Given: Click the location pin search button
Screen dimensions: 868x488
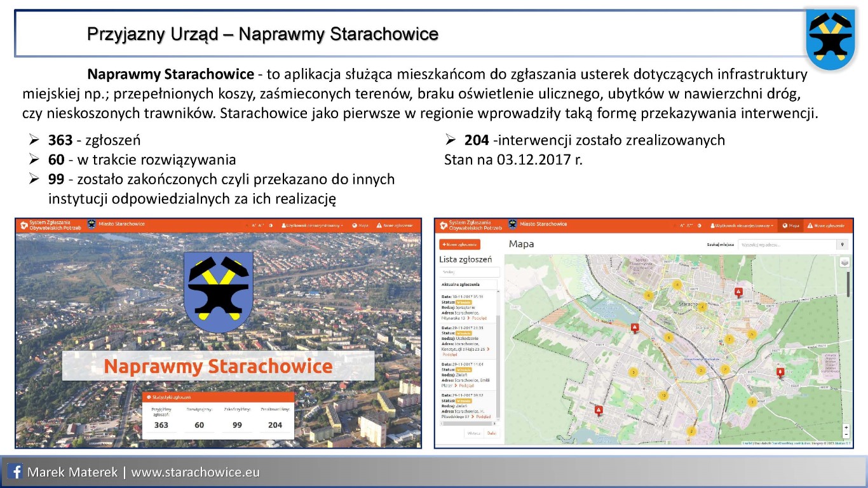Looking at the screenshot, I should click(843, 244).
